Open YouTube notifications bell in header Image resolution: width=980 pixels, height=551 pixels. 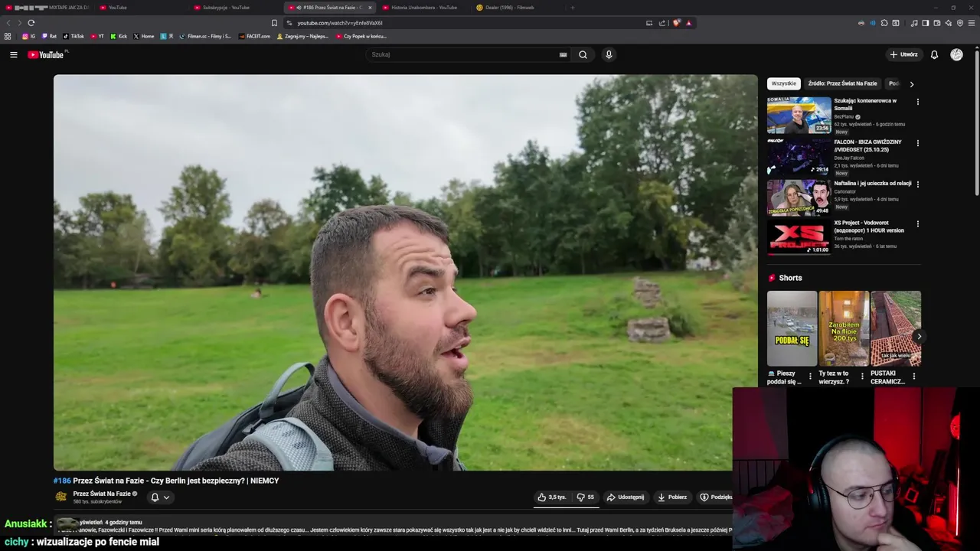click(x=934, y=54)
